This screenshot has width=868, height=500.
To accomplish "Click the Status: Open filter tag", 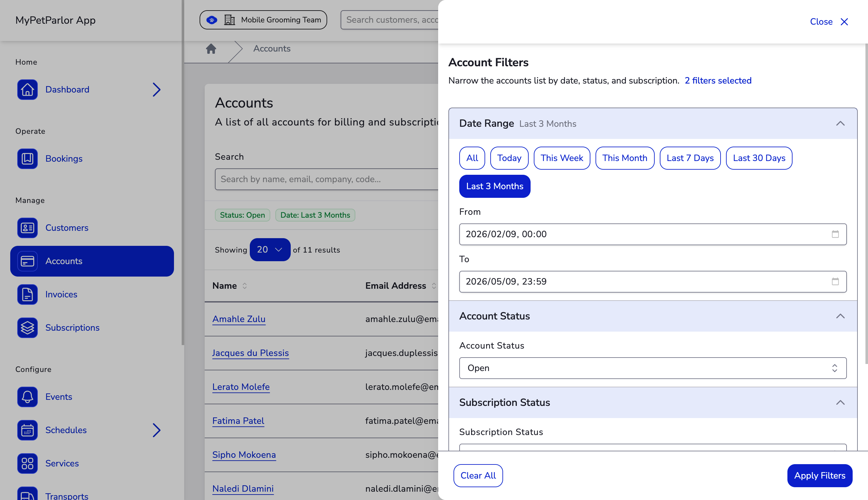I will [242, 215].
